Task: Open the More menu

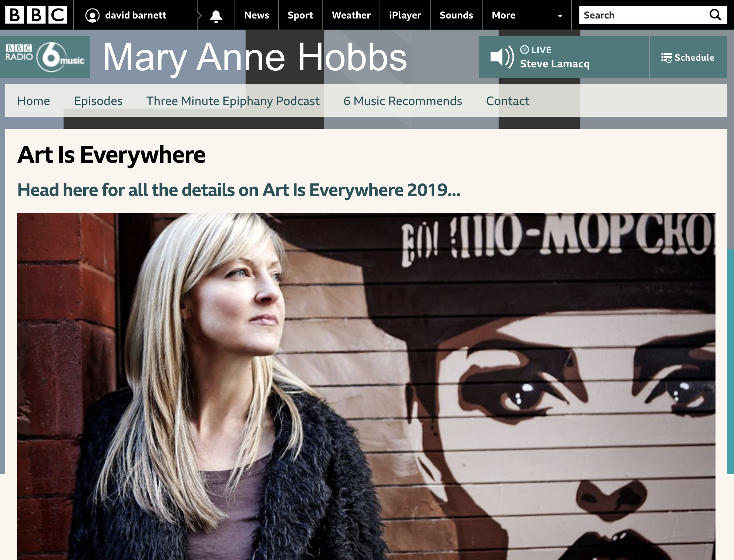Action: [x=527, y=15]
